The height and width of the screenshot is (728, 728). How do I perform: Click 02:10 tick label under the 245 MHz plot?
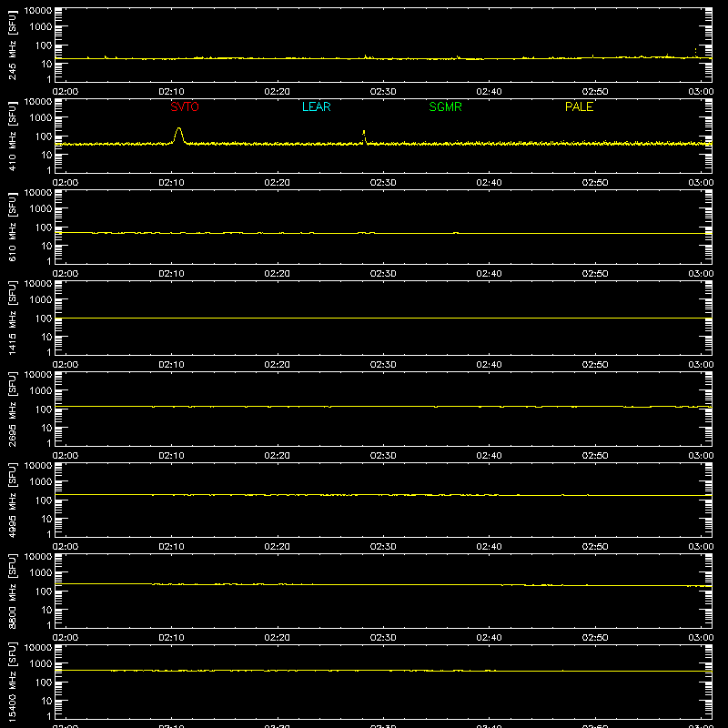[x=171, y=92]
